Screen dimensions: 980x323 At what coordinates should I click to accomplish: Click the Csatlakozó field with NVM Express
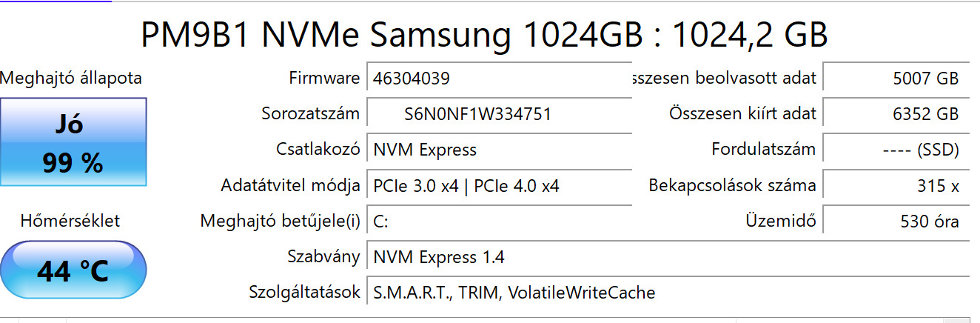pos(499,150)
